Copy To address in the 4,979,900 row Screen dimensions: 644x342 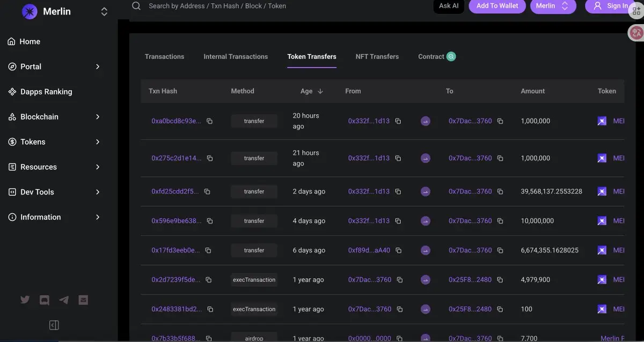pyautogui.click(x=500, y=280)
